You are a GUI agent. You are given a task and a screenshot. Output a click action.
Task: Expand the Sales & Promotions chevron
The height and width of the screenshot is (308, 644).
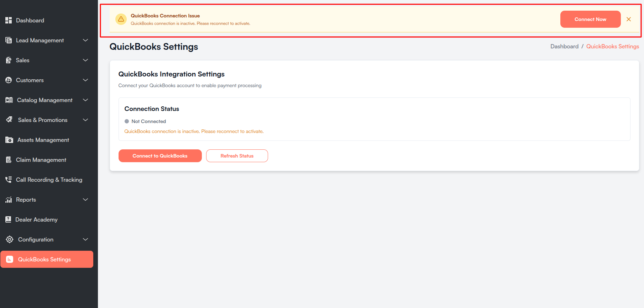[x=85, y=120]
